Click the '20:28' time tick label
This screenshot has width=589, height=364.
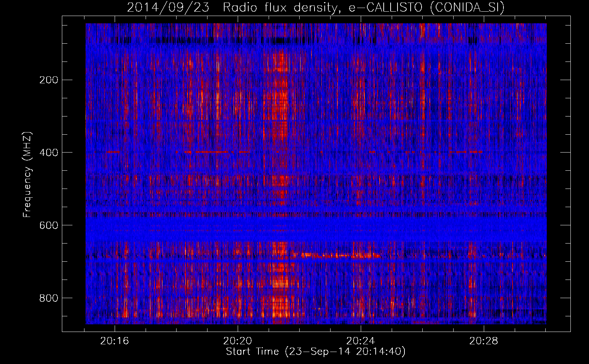[x=484, y=341]
